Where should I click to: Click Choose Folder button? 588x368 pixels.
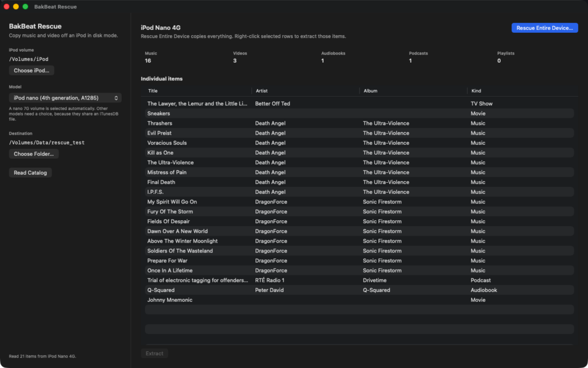click(34, 154)
